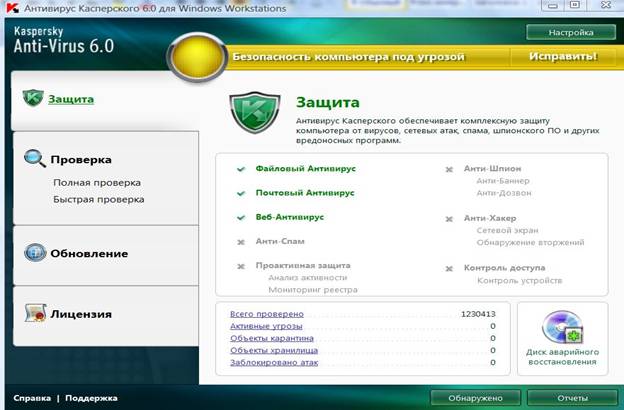The width and height of the screenshot is (624, 410).
Task: Select the Проактивная защита component
Action: [x=303, y=266]
